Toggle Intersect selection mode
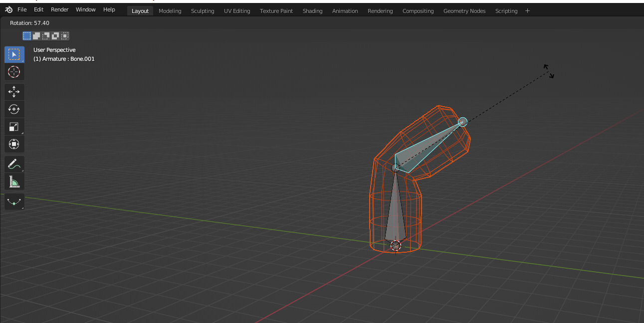The height and width of the screenshot is (323, 644). click(x=64, y=35)
